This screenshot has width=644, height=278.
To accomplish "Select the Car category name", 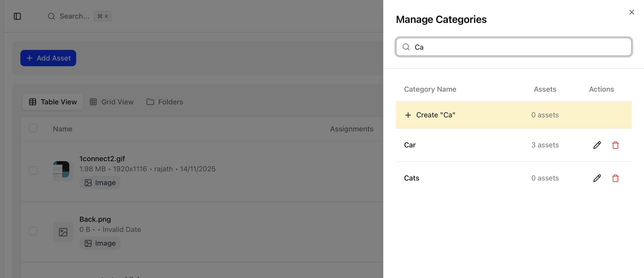I will (410, 145).
